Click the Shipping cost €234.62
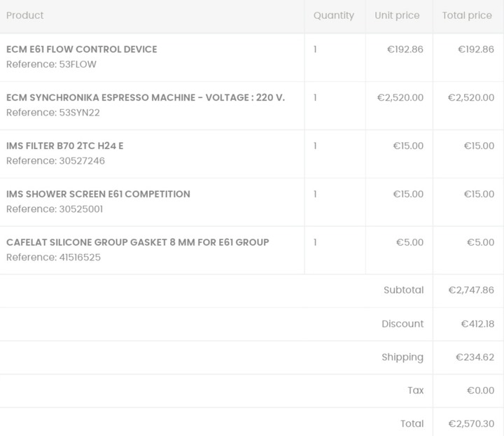This screenshot has height=436, width=504. (475, 357)
